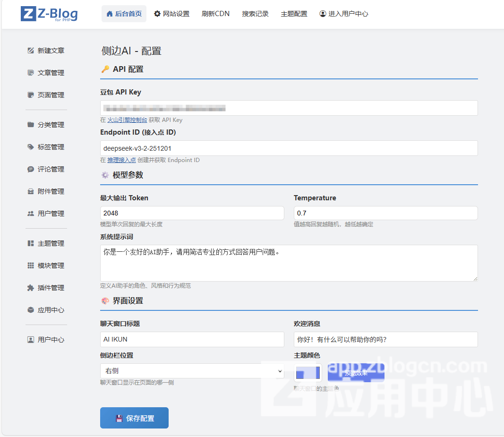Open 应用中心 in the sidebar
Image resolution: width=504 pixels, height=437 pixels.
(46, 310)
